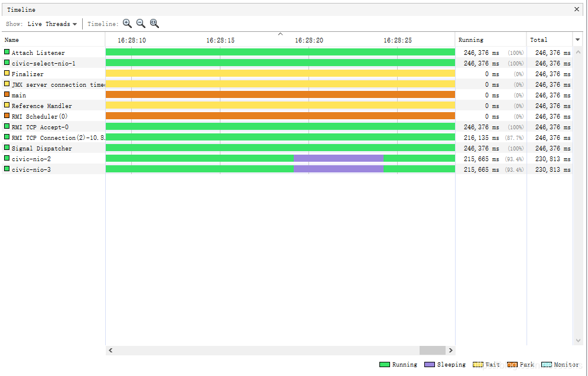The width and height of the screenshot is (588, 376).
Task: Click the horizontal scrollbar thumb
Action: pos(433,350)
